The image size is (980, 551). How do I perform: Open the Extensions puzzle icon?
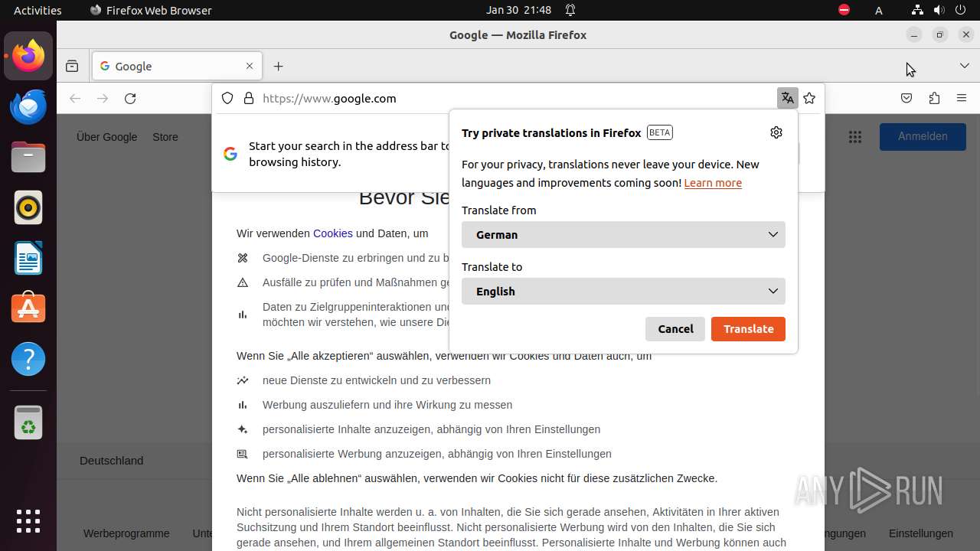click(934, 98)
